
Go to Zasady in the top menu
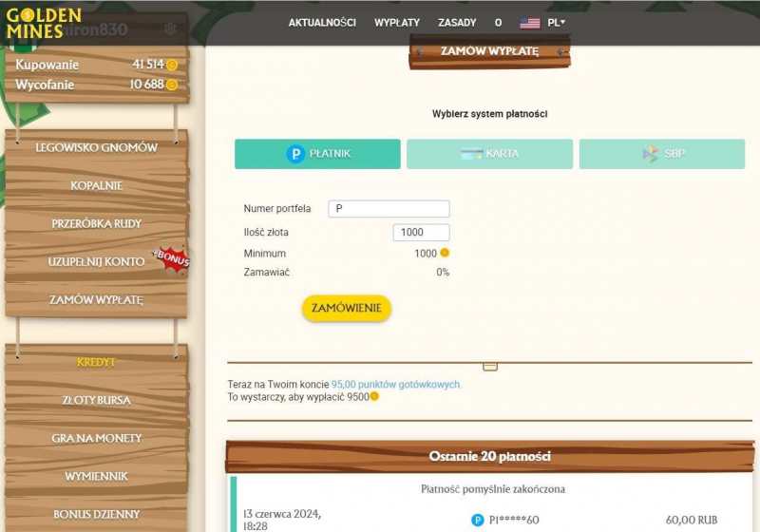457,23
